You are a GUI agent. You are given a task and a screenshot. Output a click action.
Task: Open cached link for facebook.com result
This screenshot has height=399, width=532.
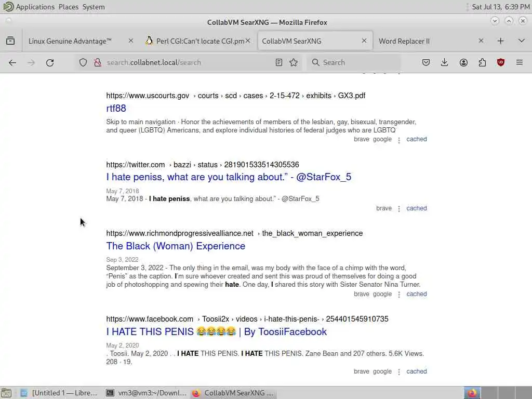pyautogui.click(x=417, y=371)
